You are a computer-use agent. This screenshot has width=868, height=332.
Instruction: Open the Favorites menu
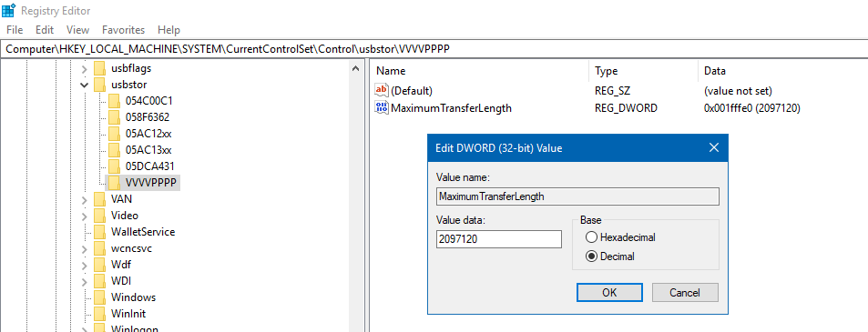[x=124, y=30]
